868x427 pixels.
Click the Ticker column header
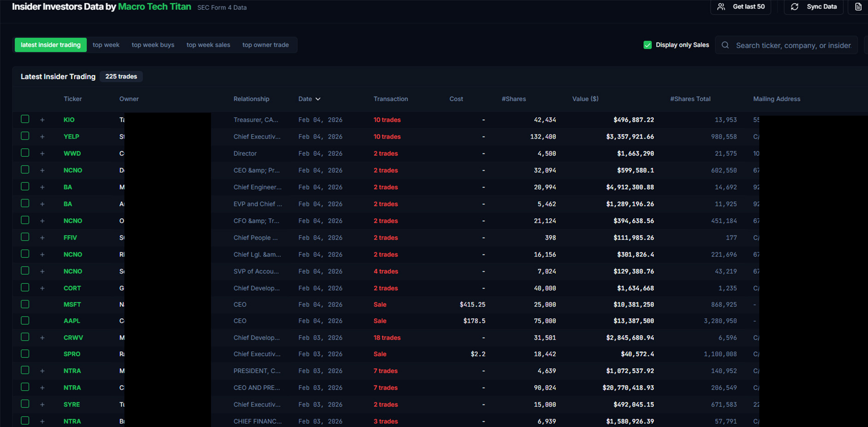pos(73,99)
